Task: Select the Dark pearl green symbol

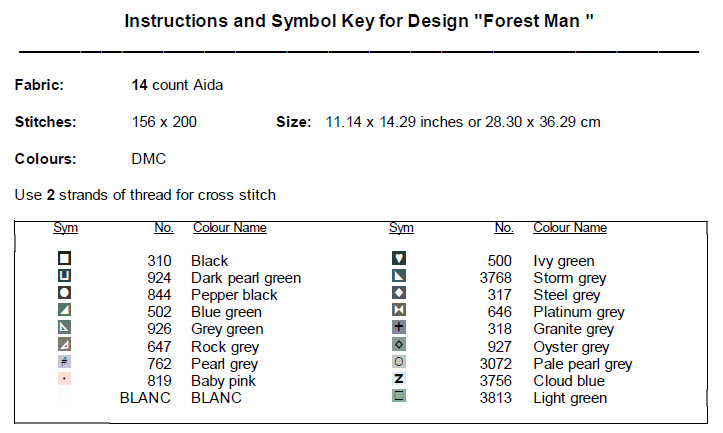Action: point(65,276)
